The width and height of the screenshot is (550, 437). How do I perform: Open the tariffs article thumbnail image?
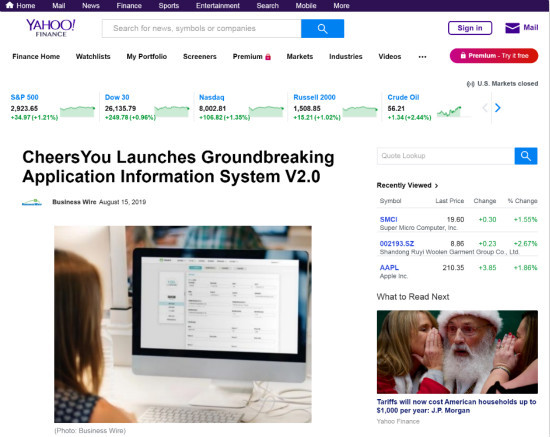457,352
